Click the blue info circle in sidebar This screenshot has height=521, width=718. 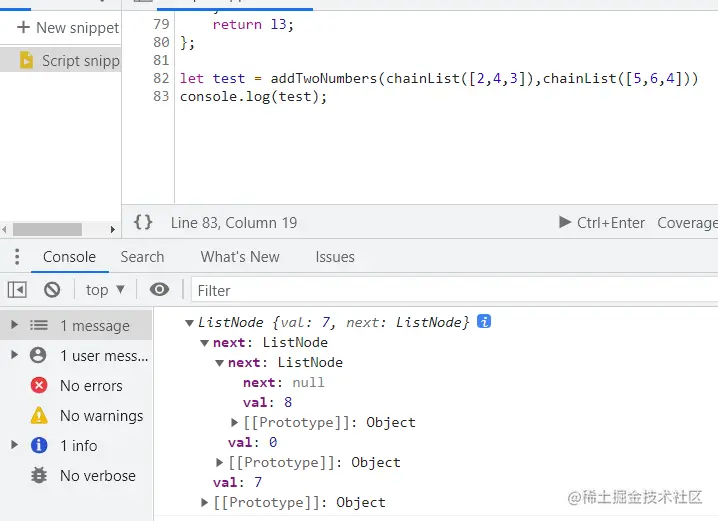[x=39, y=445]
